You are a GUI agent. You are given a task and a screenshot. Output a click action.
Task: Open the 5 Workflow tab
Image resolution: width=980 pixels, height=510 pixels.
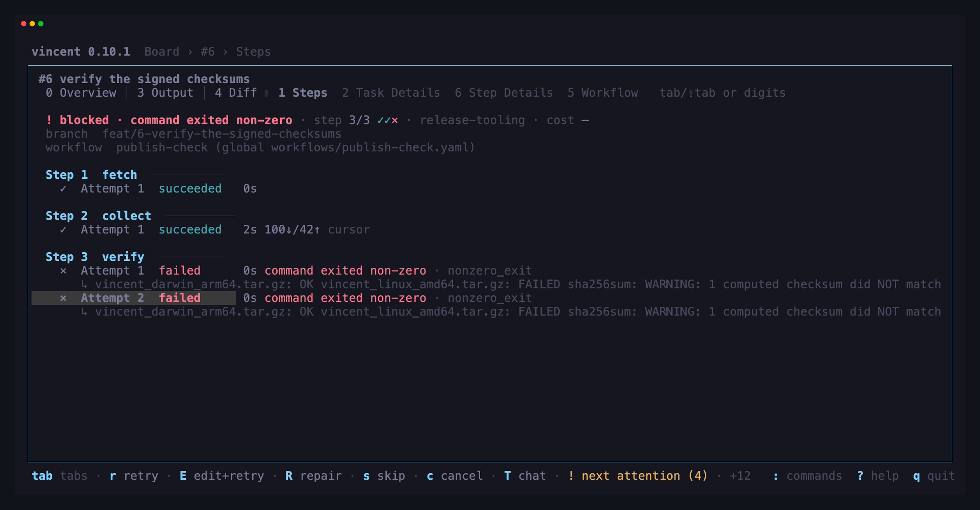[603, 93]
